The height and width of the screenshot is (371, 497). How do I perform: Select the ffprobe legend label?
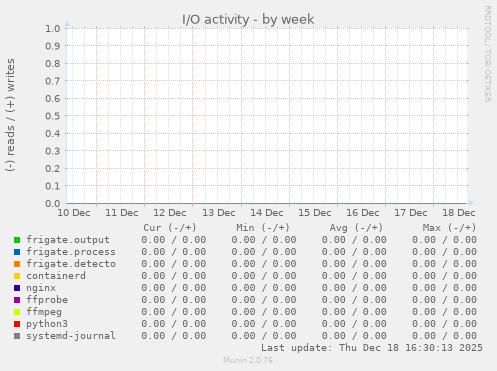[47, 300]
